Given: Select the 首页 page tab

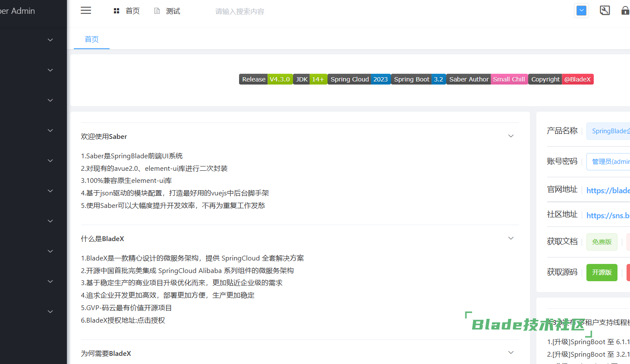Looking at the screenshot, I should pos(91,39).
